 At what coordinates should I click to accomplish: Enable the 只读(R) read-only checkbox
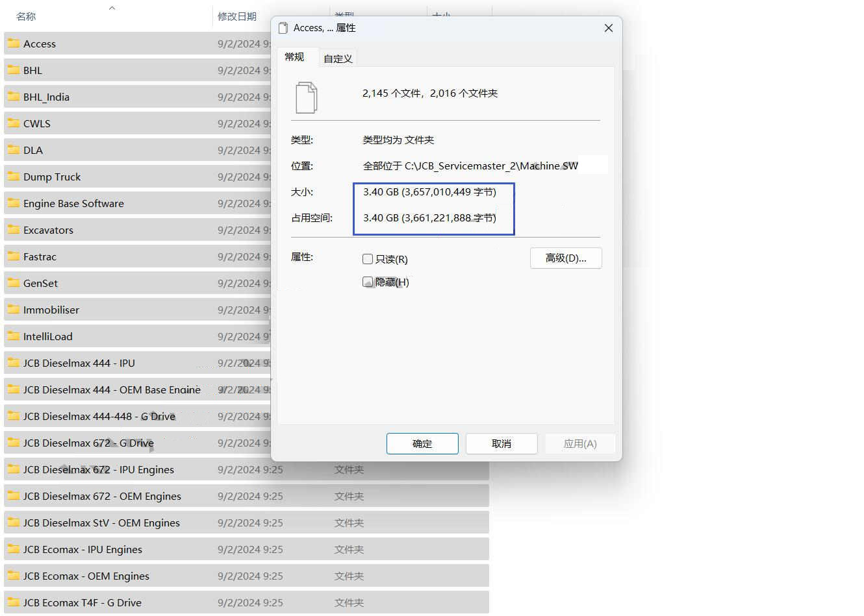click(x=368, y=259)
